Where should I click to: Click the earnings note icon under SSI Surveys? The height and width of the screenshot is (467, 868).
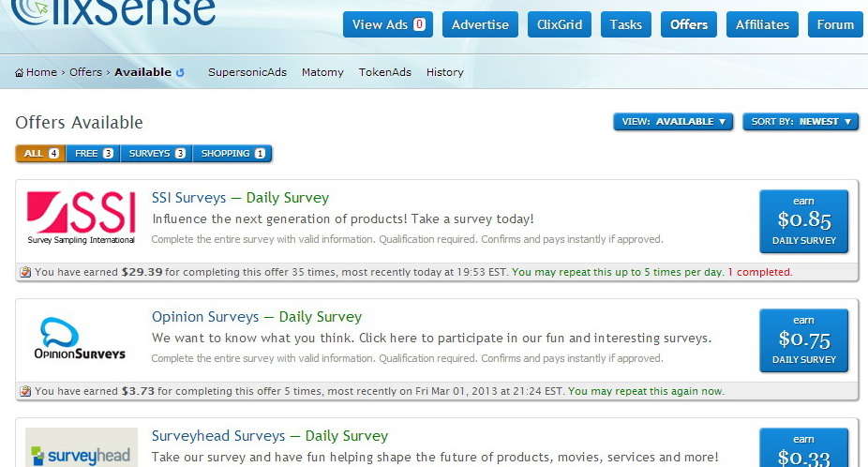[25, 272]
